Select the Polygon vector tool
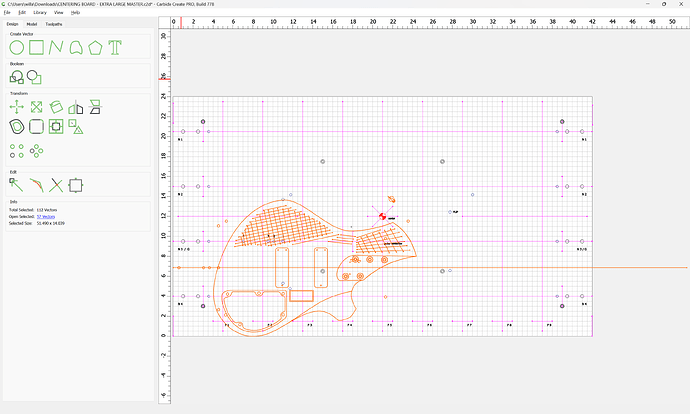690x414 pixels. coord(95,48)
